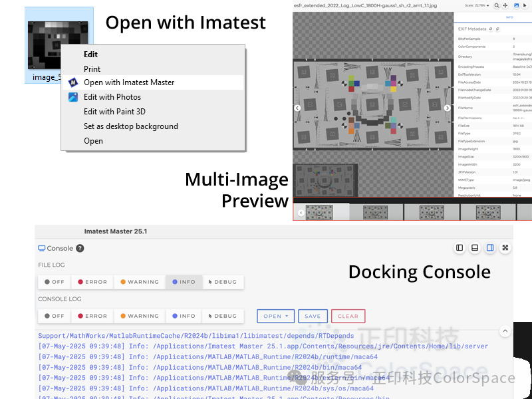Click the CLEAR button in the console
The width and height of the screenshot is (532, 399).
click(348, 317)
